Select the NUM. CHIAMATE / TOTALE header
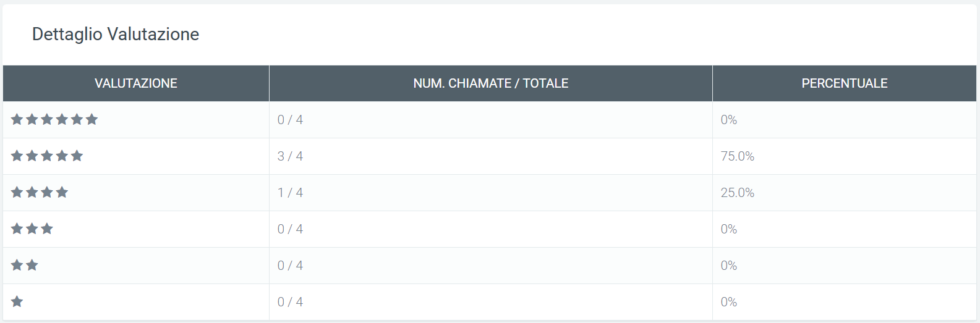Image resolution: width=980 pixels, height=323 pixels. coord(491,83)
